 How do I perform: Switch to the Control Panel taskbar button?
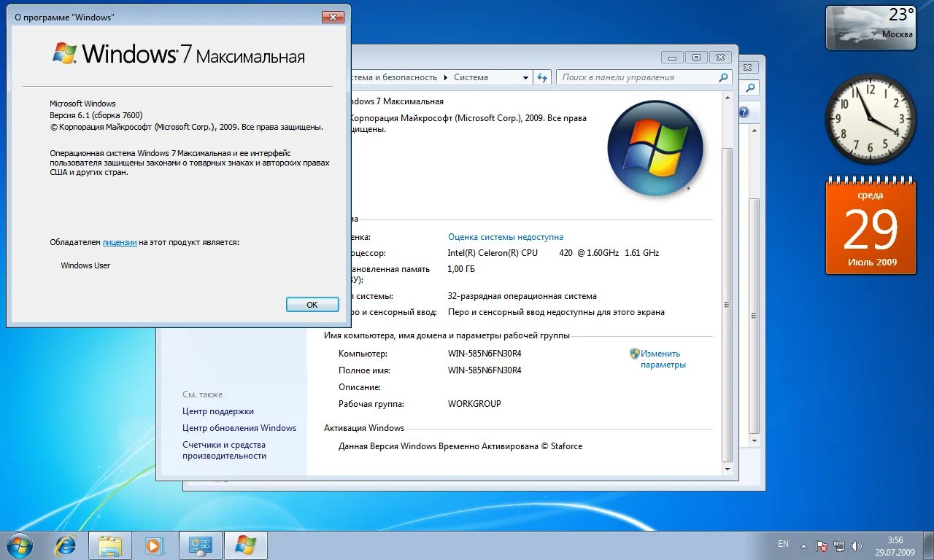(x=201, y=545)
